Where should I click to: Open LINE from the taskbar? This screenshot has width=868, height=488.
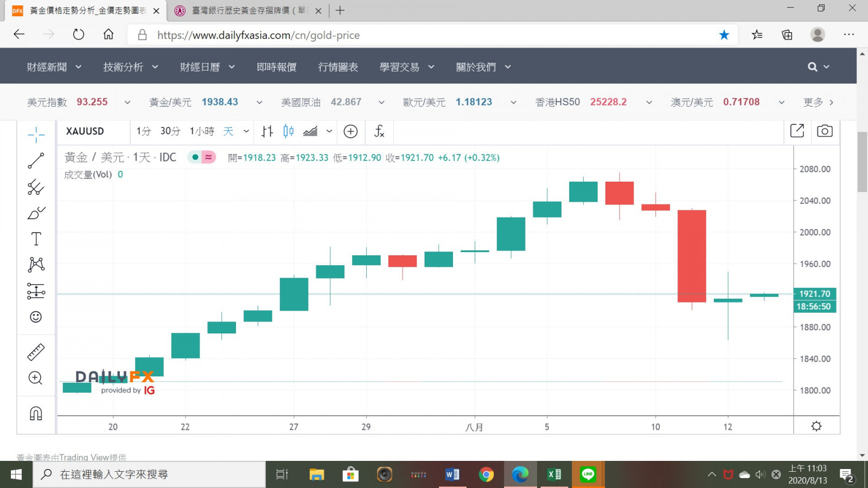coord(588,474)
